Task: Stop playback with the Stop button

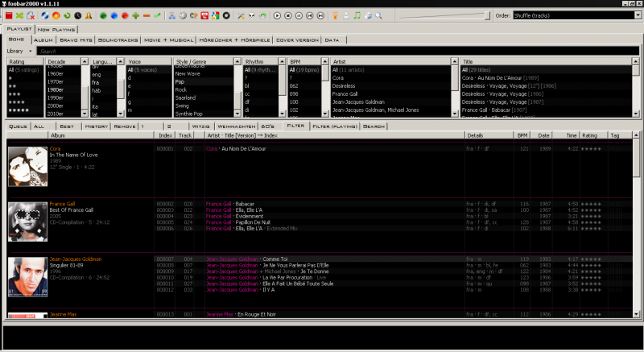Action: pos(288,15)
